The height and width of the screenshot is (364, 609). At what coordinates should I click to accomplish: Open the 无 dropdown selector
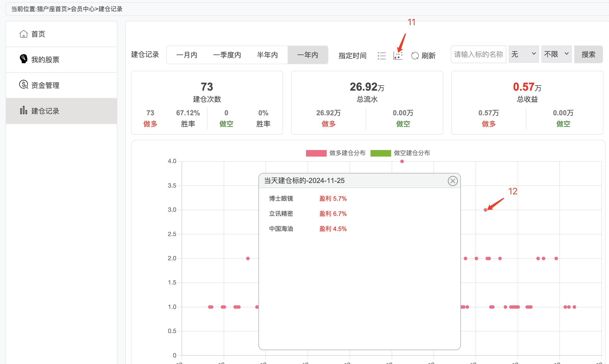click(x=524, y=54)
